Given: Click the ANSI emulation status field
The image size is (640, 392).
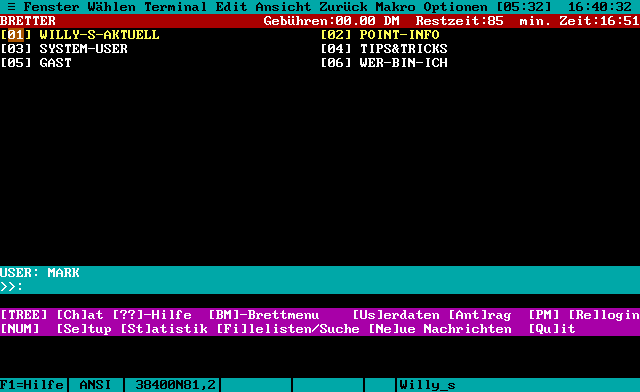Looking at the screenshot, I should pos(95,385).
